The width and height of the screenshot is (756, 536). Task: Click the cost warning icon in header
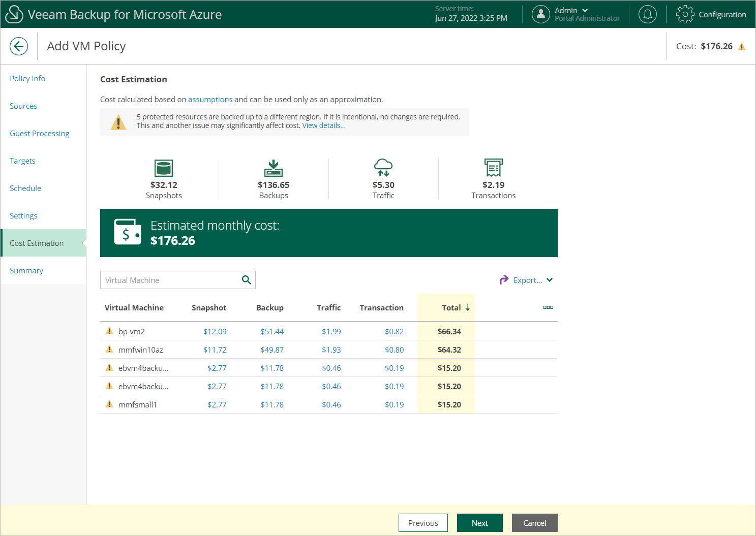[742, 47]
